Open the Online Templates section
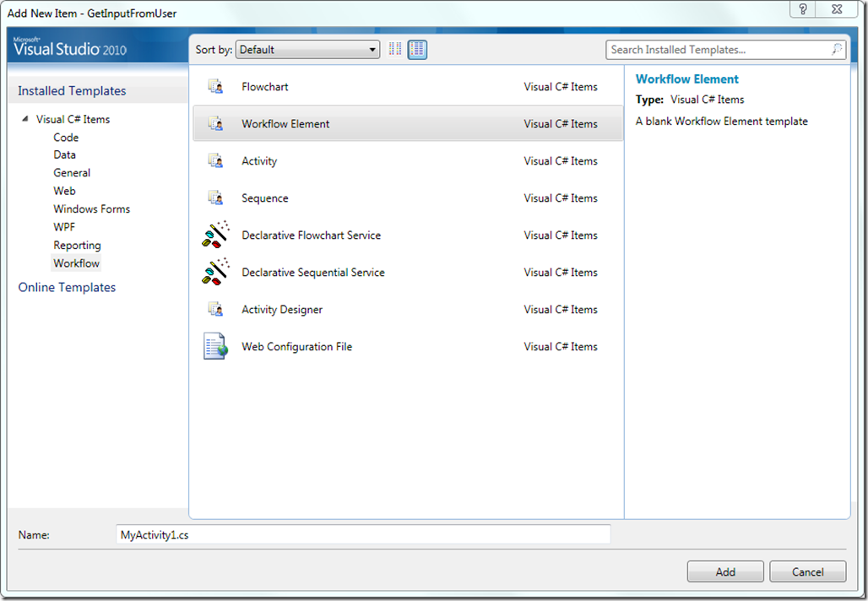Viewport: 868px width, 601px height. [x=67, y=287]
